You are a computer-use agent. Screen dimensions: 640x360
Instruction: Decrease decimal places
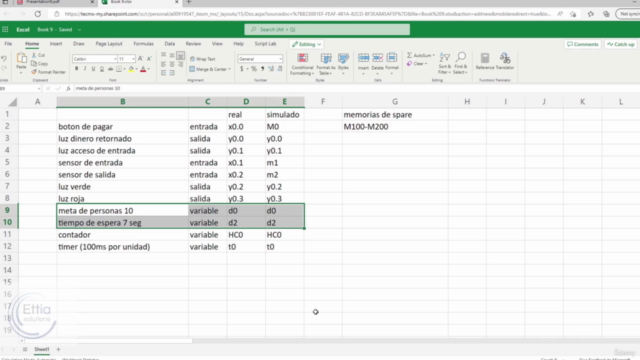[x=280, y=69]
